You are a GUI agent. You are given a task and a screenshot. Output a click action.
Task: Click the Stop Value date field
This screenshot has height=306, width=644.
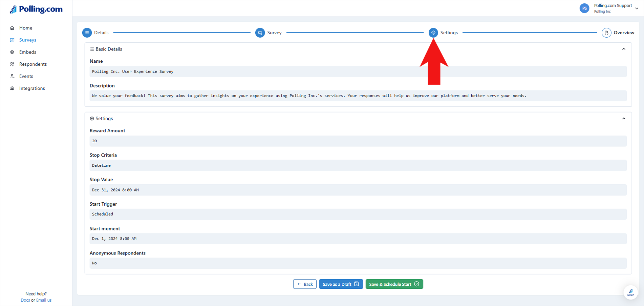(358, 190)
